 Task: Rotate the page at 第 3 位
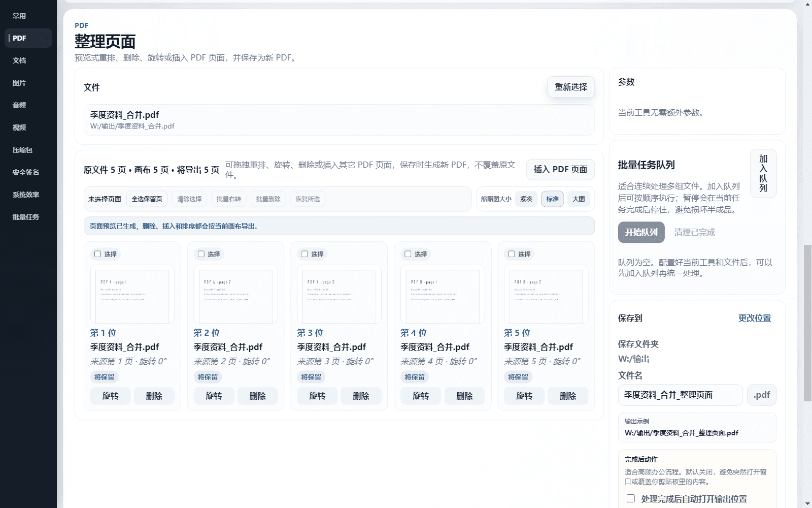[x=318, y=396]
